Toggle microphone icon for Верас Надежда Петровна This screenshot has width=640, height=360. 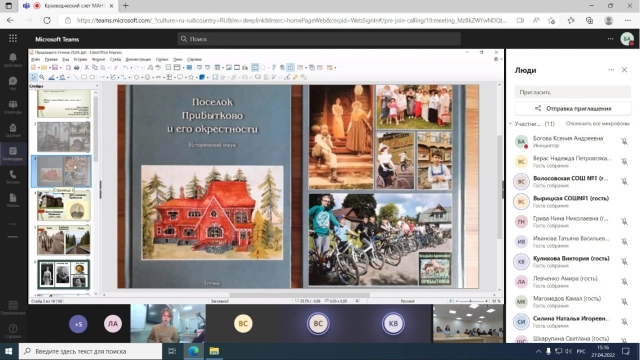[x=624, y=161]
